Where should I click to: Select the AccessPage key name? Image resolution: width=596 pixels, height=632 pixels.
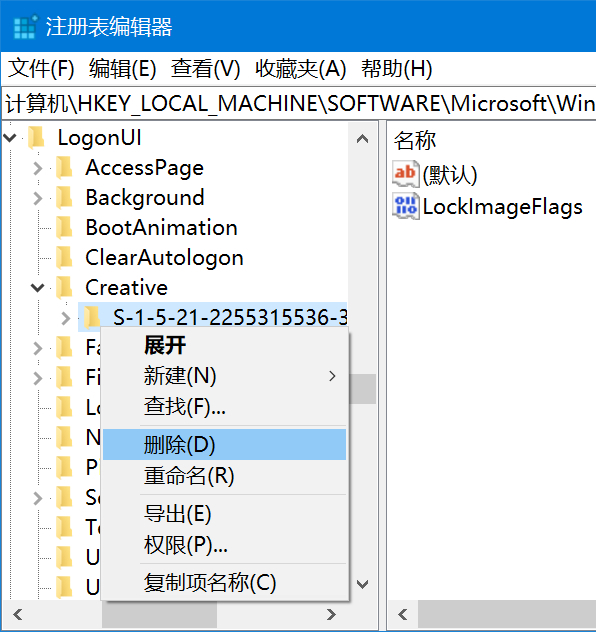pyautogui.click(x=145, y=168)
